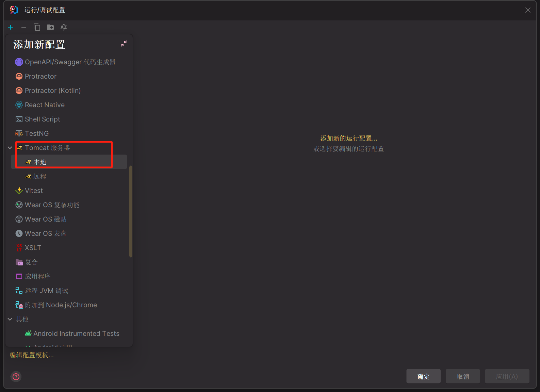Click the Protractor (Kotlin) icon
The width and height of the screenshot is (540, 392).
(x=19, y=91)
